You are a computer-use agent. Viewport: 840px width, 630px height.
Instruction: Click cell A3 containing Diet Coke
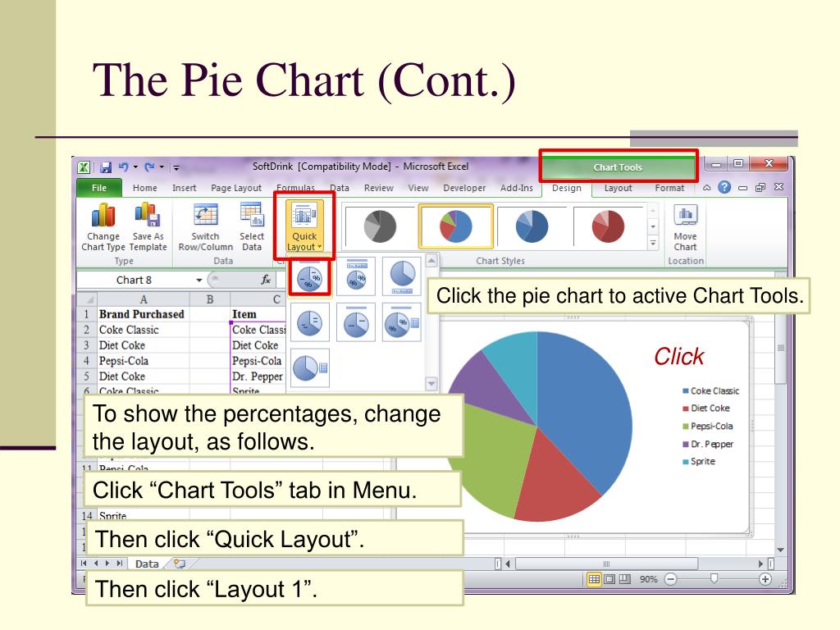143,345
